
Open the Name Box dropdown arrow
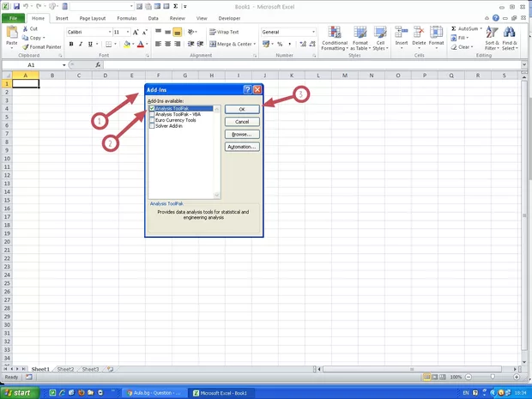pos(63,65)
